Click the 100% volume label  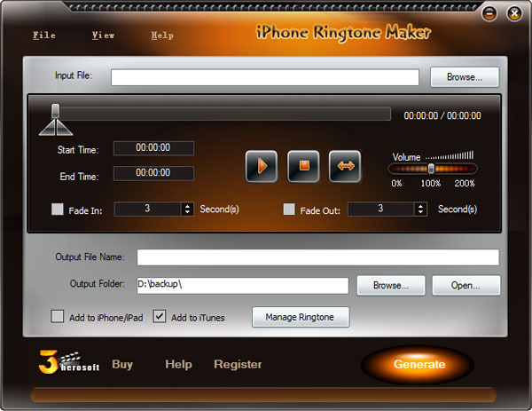point(431,184)
